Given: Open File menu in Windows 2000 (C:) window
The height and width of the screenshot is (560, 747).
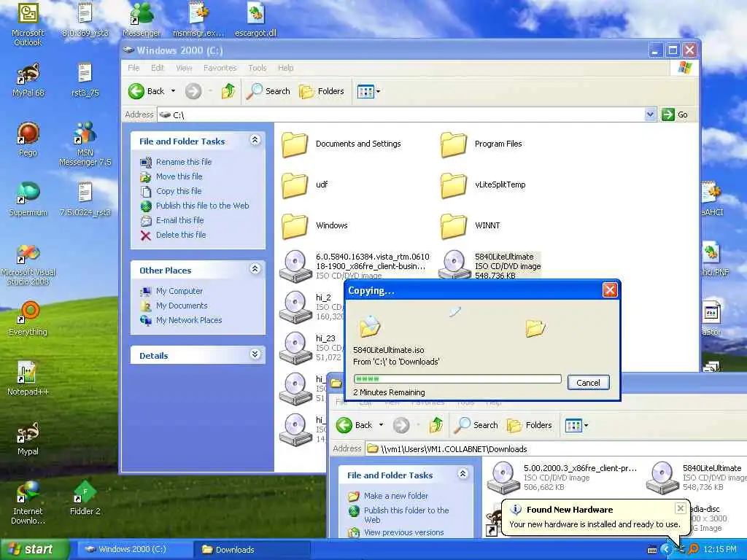Looking at the screenshot, I should pos(133,68).
